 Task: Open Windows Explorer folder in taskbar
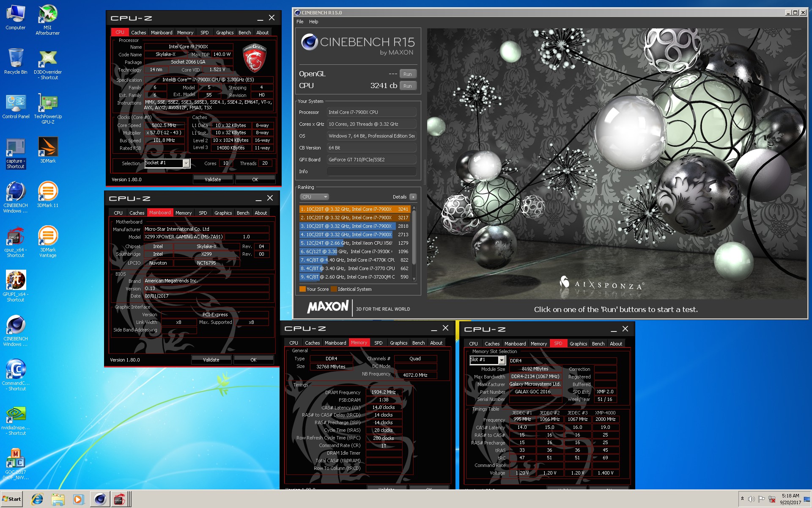58,499
